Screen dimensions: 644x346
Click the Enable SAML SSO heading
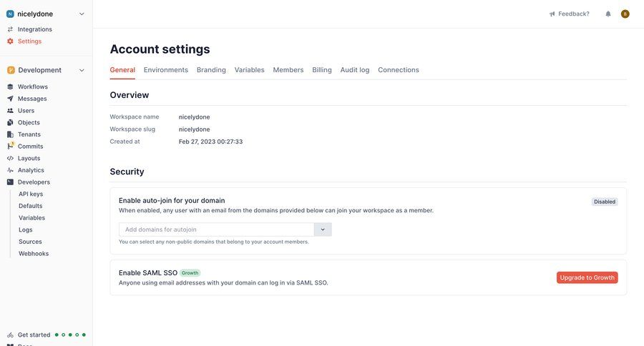(x=148, y=273)
